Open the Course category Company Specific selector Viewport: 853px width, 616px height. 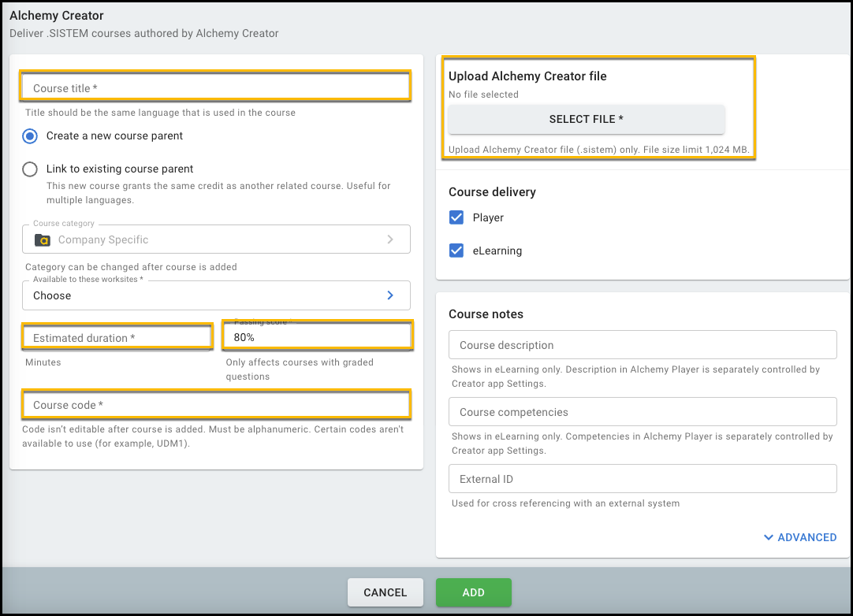216,239
